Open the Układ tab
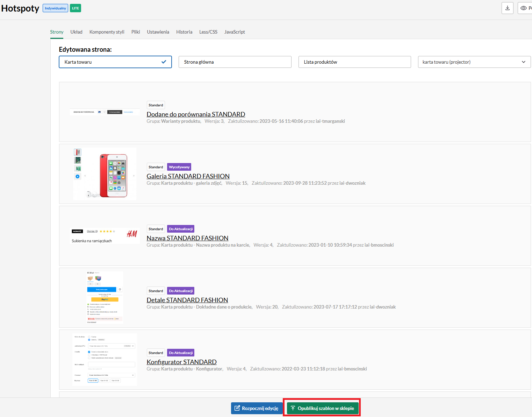532x417 pixels. [76, 32]
